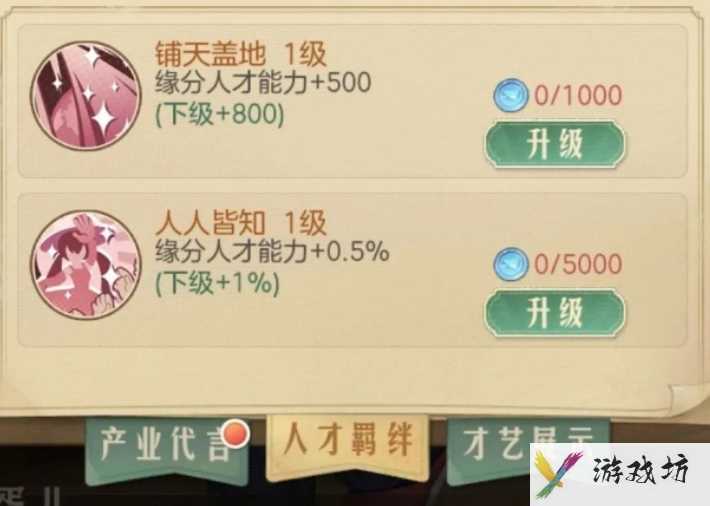Click the 人人皆知 1级 title
Viewport: 710px width, 506px height.
pyautogui.click(x=240, y=222)
